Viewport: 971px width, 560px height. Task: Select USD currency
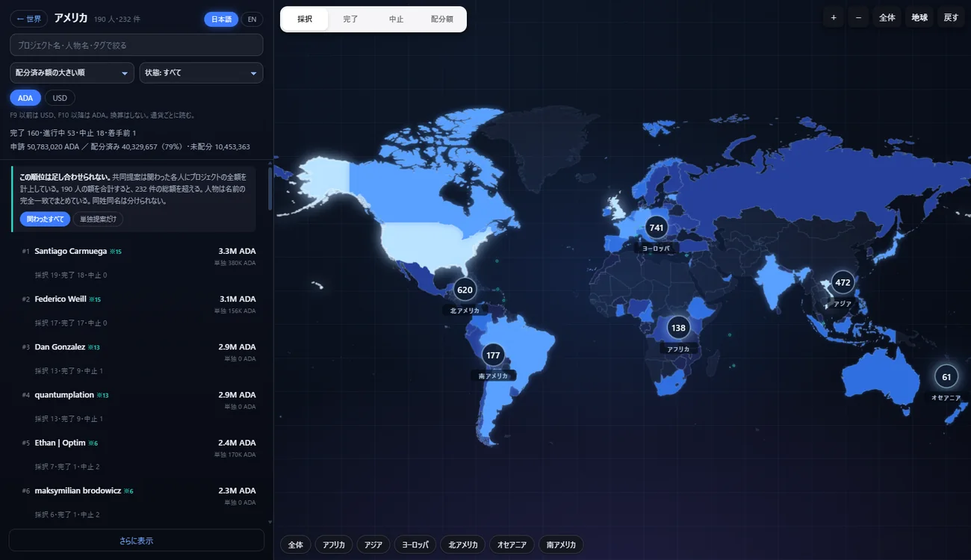tap(60, 98)
